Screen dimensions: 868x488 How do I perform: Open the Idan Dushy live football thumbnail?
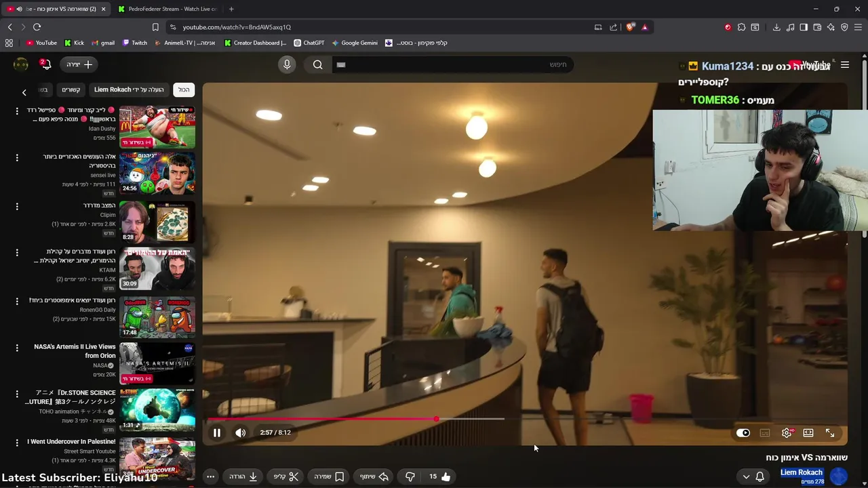157,127
